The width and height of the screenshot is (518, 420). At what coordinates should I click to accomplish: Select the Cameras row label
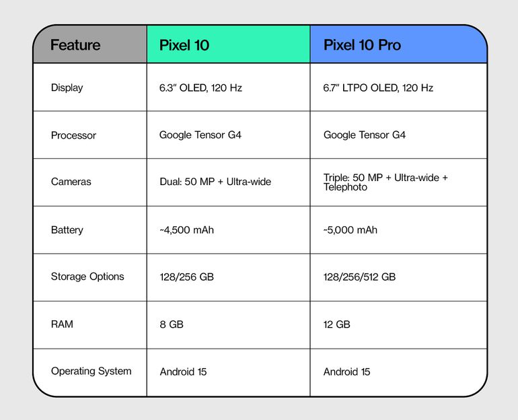[x=71, y=182]
